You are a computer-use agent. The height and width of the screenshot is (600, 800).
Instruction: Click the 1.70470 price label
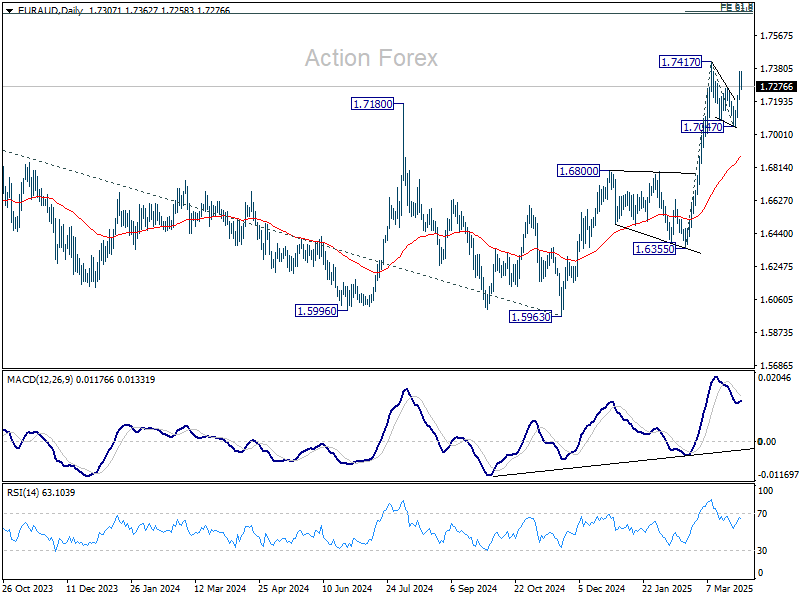pyautogui.click(x=703, y=127)
